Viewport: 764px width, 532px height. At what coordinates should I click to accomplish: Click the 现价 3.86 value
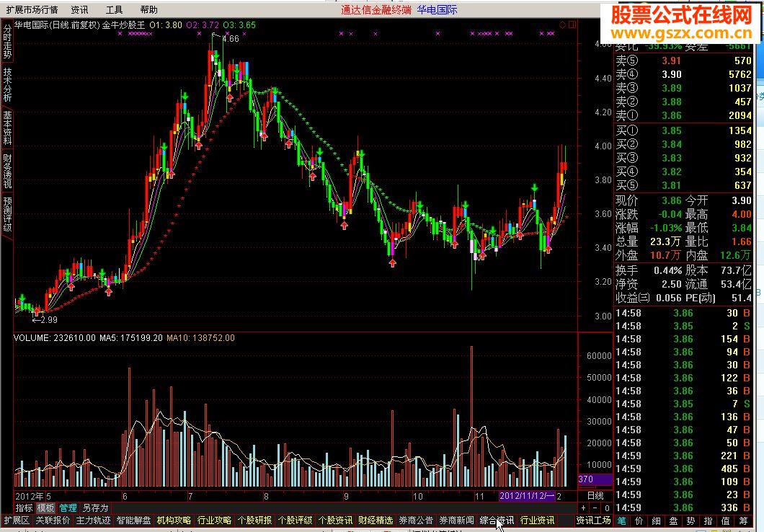(672, 200)
